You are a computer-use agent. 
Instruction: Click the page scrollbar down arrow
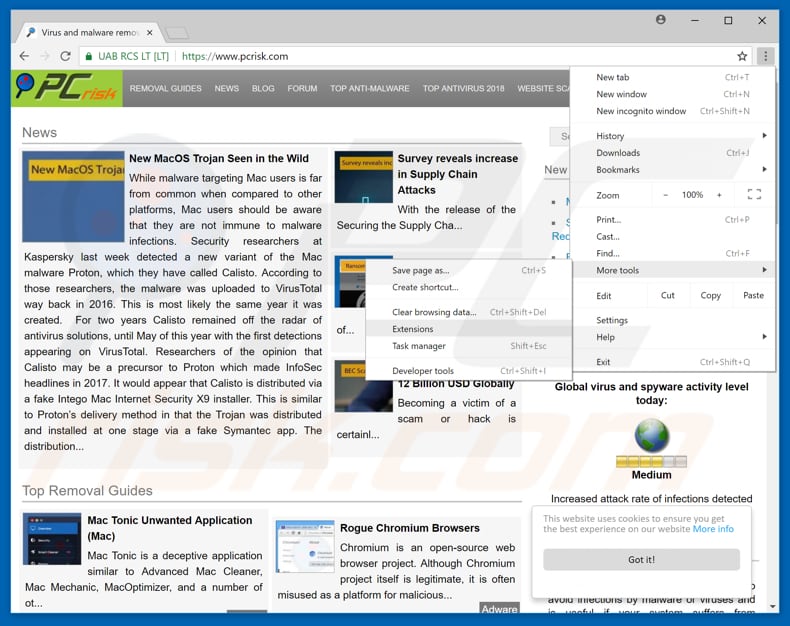[x=773, y=606]
